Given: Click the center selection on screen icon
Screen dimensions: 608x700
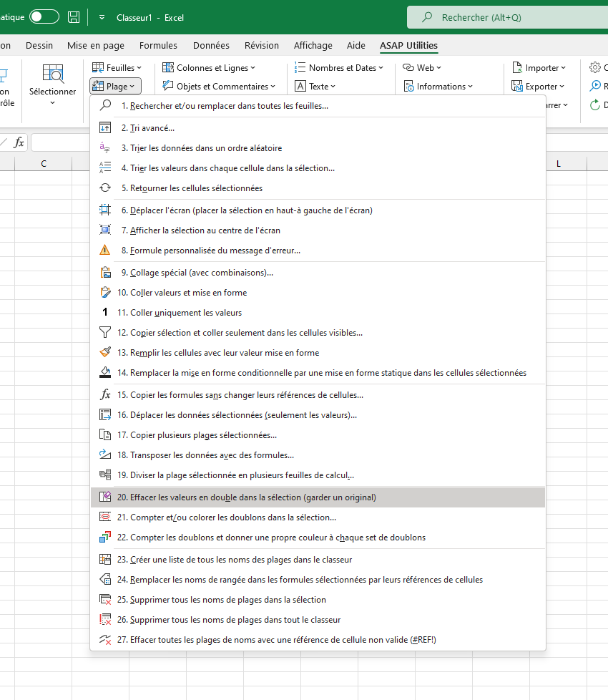Looking at the screenshot, I should coord(105,230).
